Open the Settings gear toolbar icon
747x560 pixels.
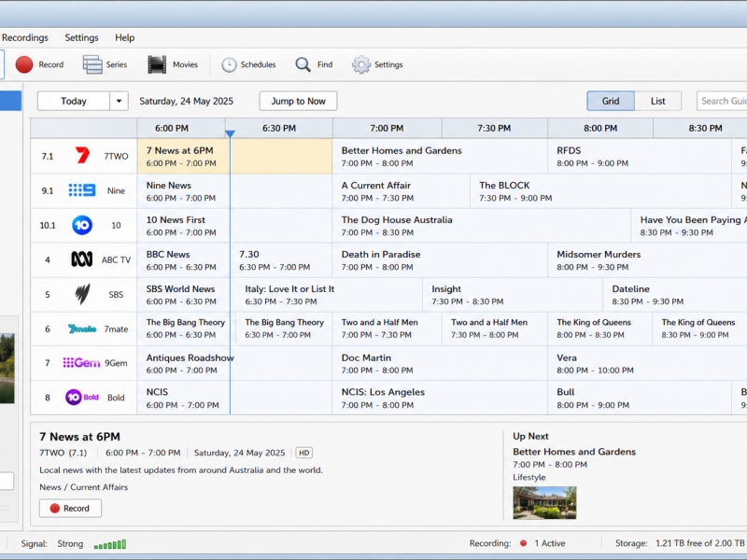[361, 64]
